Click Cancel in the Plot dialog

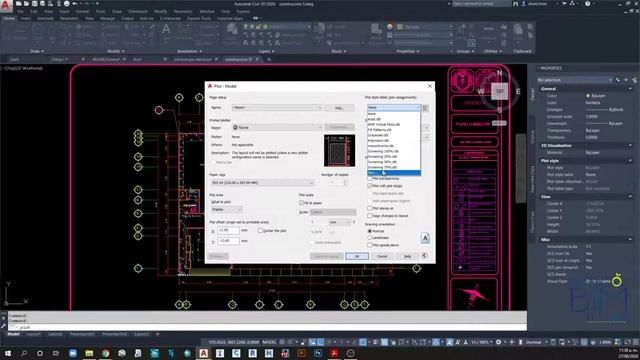coord(382,256)
